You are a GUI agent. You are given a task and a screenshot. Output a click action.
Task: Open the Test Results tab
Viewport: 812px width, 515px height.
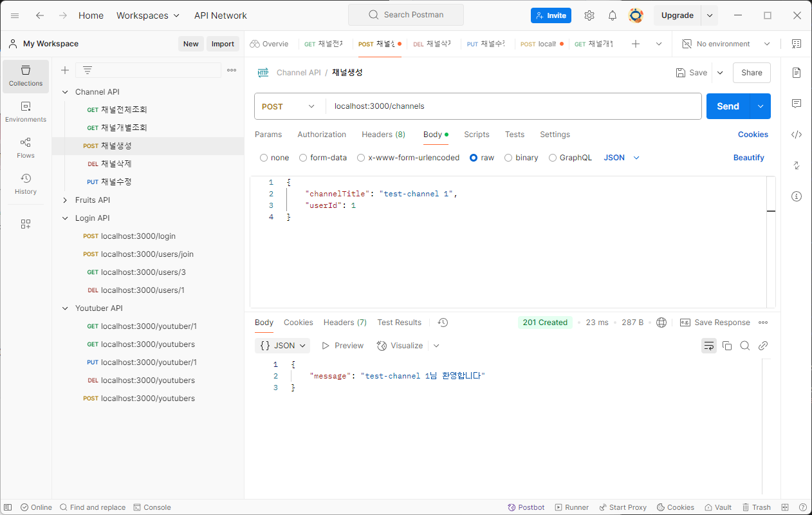(x=400, y=323)
